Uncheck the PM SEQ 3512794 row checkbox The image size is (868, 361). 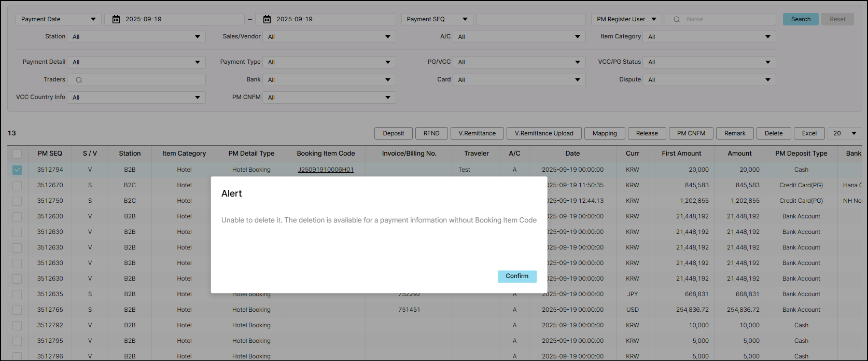(x=17, y=170)
